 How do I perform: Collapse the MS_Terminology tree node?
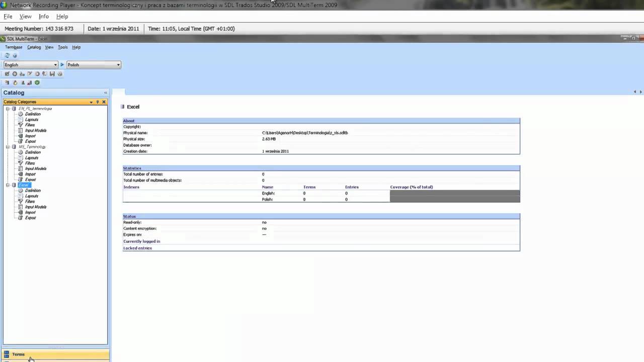[x=8, y=147]
